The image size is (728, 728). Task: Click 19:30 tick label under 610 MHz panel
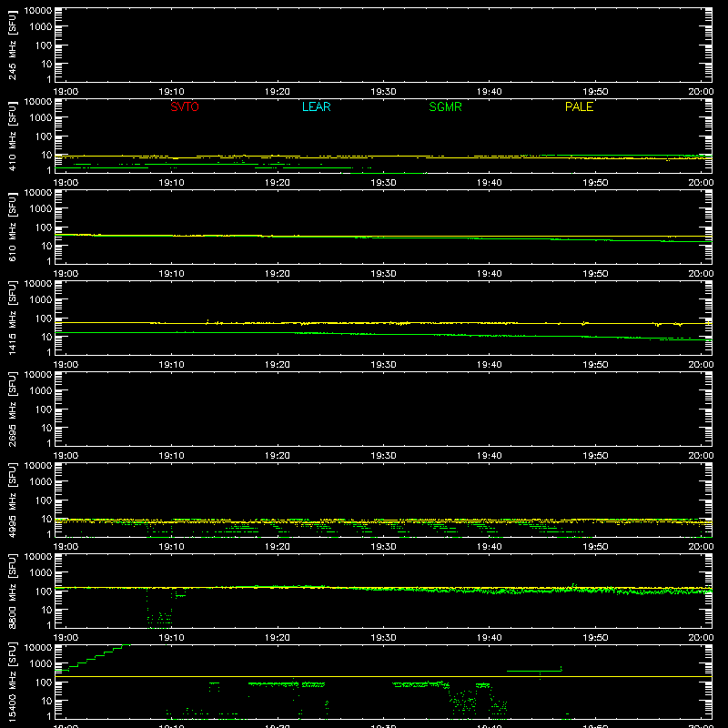(x=383, y=274)
